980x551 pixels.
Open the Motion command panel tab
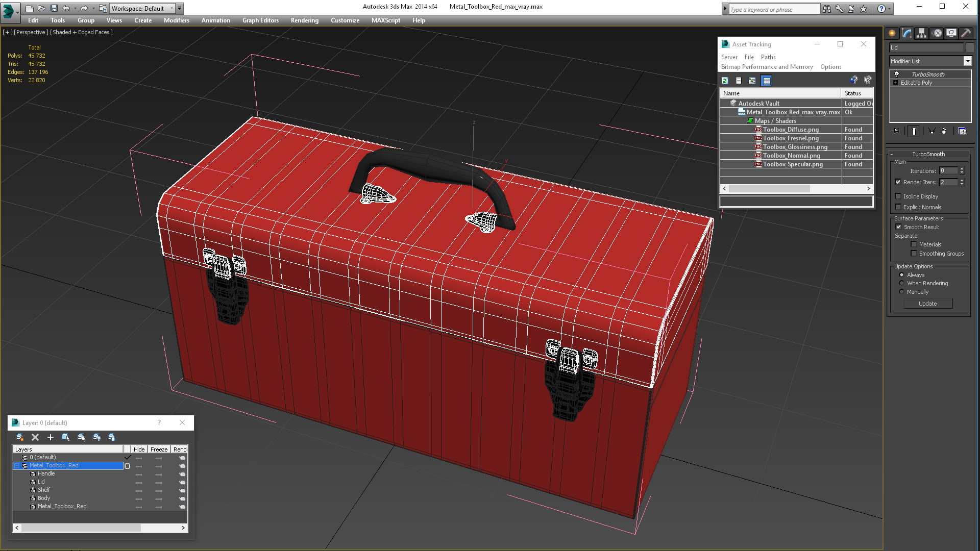click(x=937, y=33)
